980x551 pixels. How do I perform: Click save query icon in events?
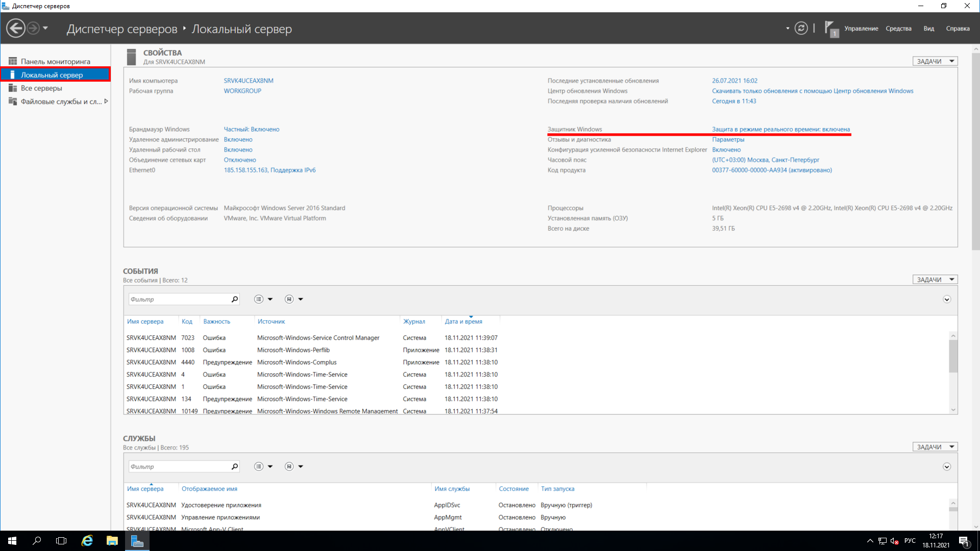click(x=289, y=299)
